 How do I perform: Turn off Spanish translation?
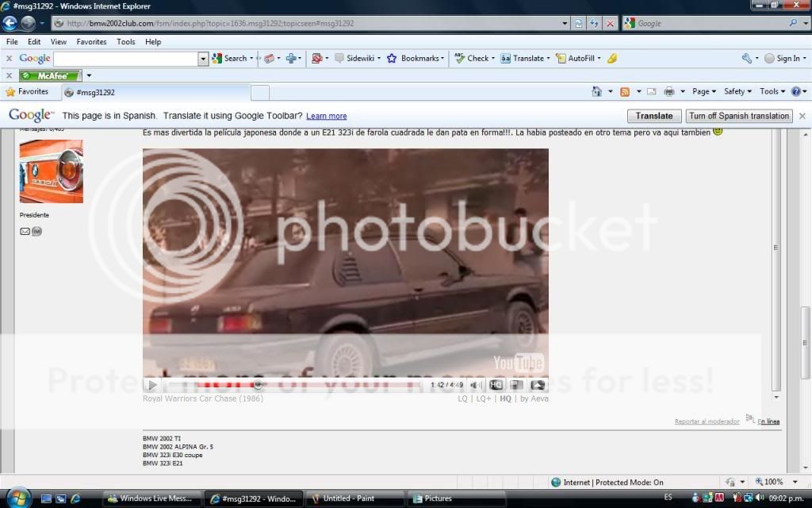(x=739, y=116)
